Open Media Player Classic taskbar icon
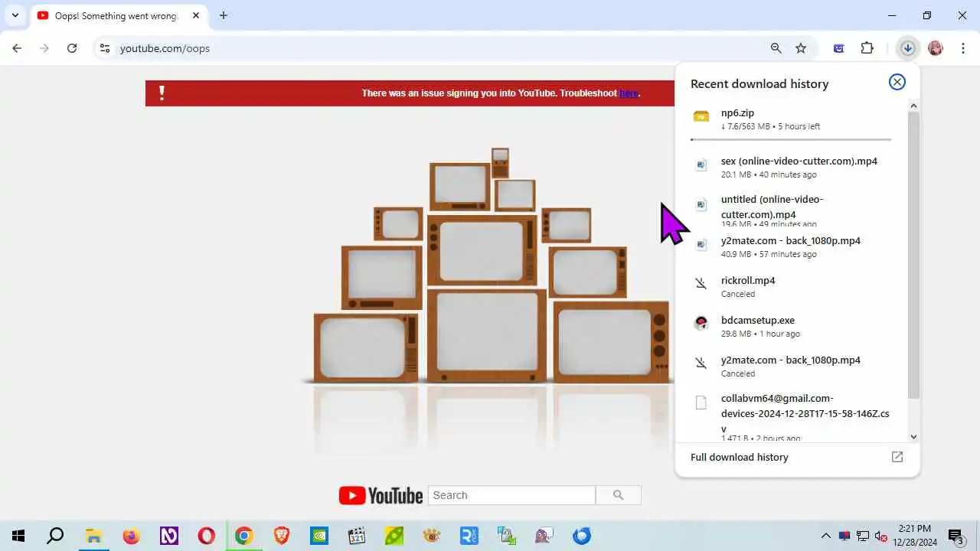 click(x=357, y=536)
